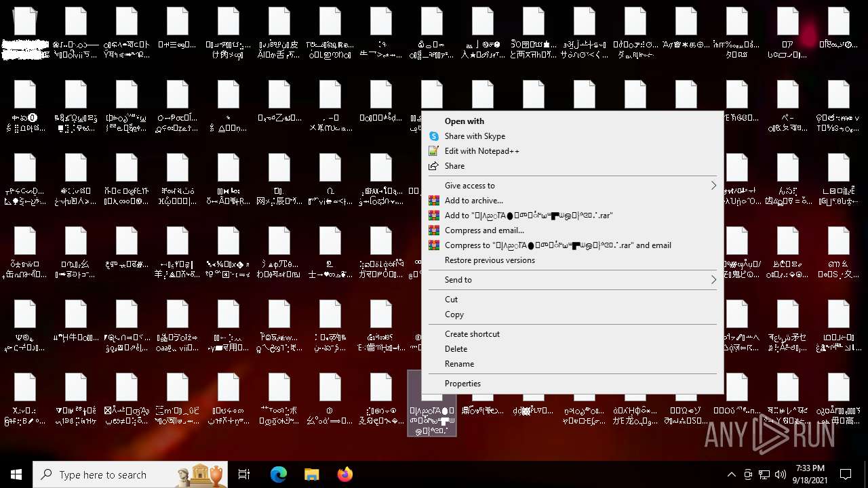Image resolution: width=868 pixels, height=488 pixels.
Task: Click the share arrow icon beside Share
Action: (x=434, y=166)
